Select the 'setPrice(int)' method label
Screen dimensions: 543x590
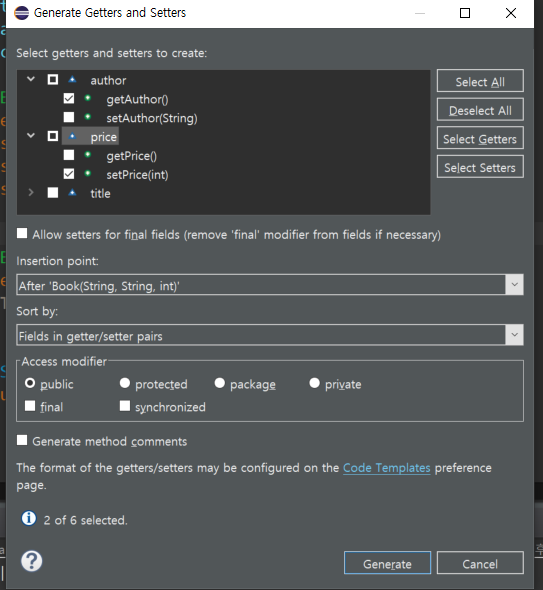click(137, 175)
